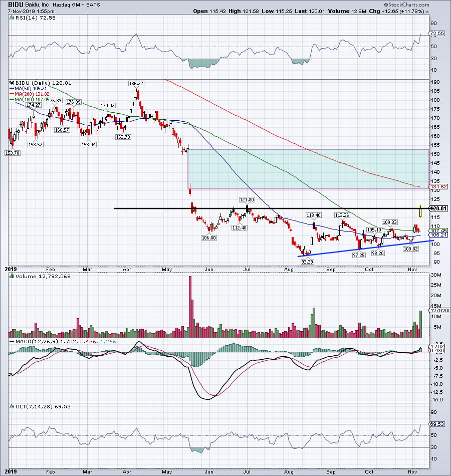Click the 1279206 volume axis tag

tap(440, 311)
